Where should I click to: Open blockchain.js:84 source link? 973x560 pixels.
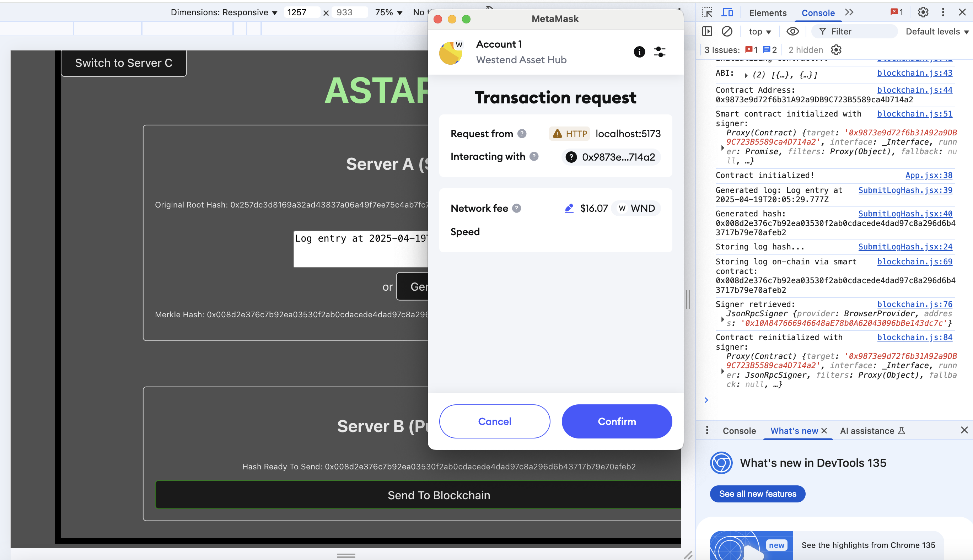[915, 337]
